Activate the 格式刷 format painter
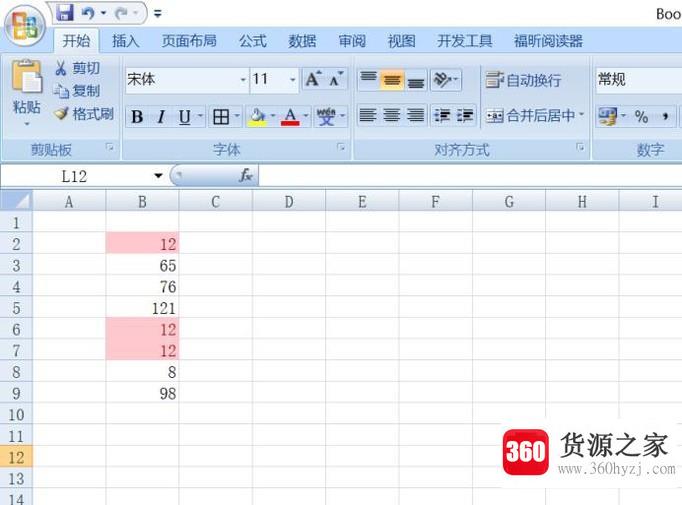Screen dimensions: 682x505 tap(83, 114)
